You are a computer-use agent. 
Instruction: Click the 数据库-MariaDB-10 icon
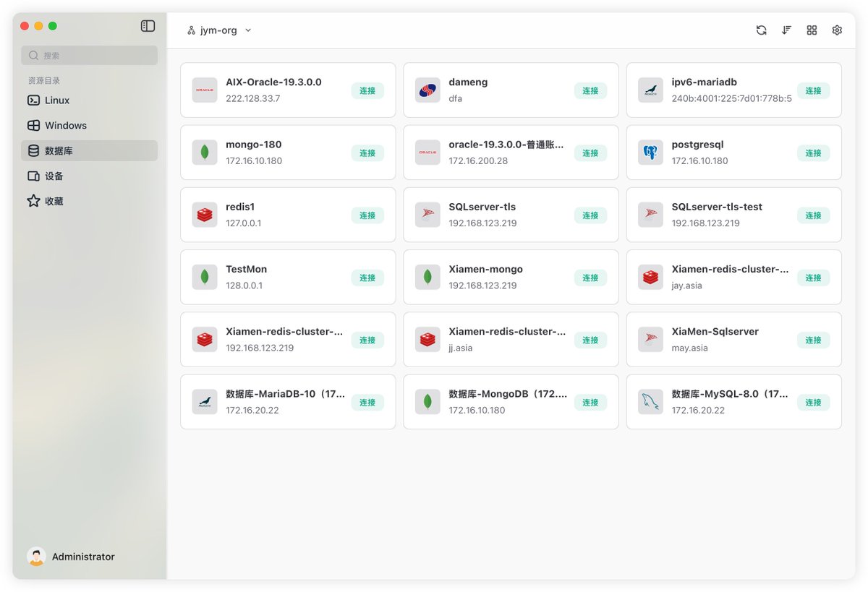click(205, 401)
